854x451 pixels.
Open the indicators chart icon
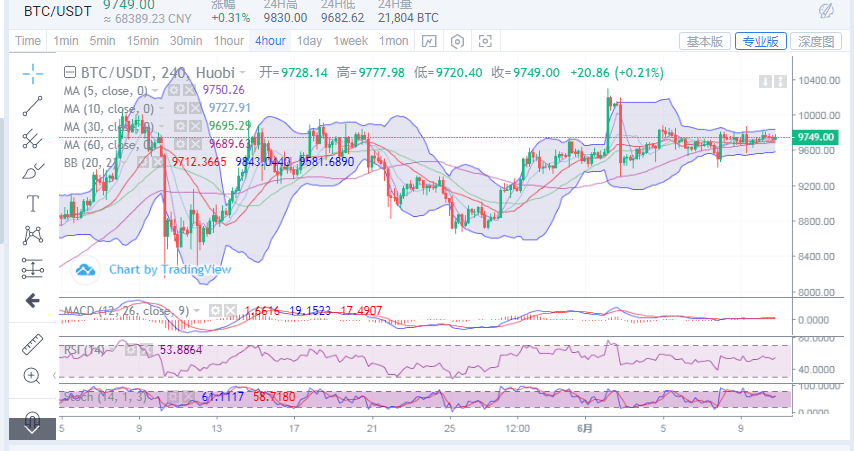[x=429, y=41]
